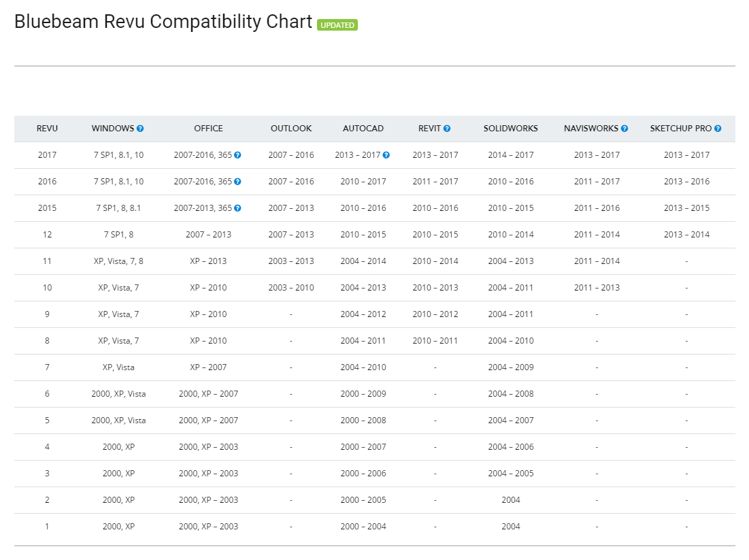Screen dimensions: 749x560
Task: Click Office cell '2000, XP – 2003' in Revu 2 row
Action: [x=208, y=500]
